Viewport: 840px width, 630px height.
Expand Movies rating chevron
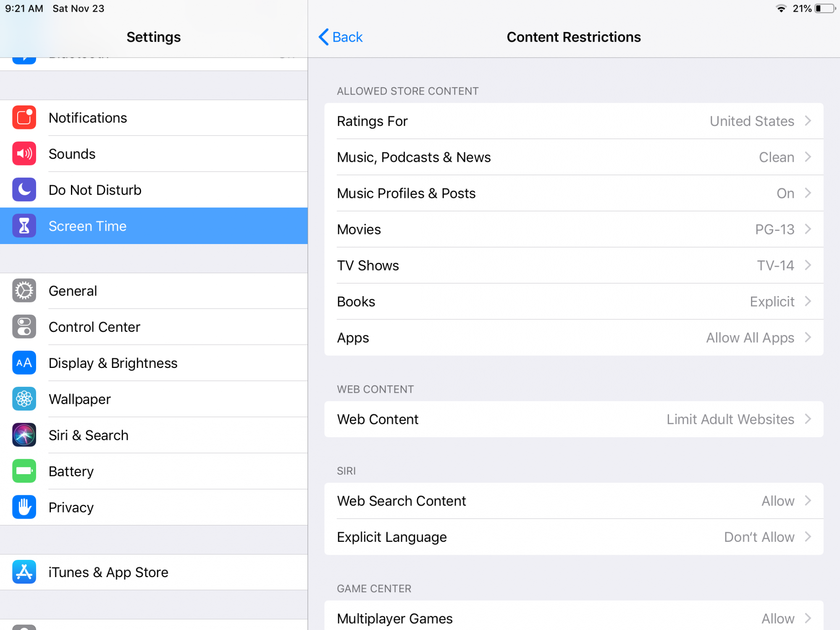tap(808, 229)
